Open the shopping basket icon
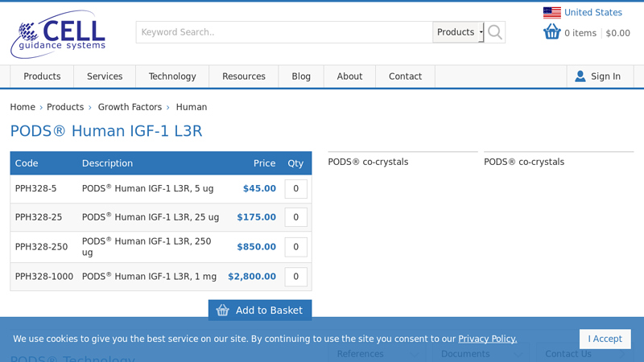644x362 pixels. [552, 31]
